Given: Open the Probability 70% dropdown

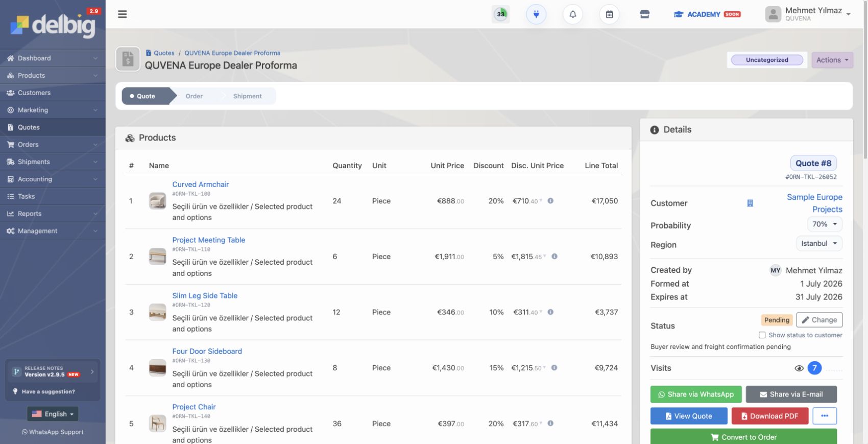Looking at the screenshot, I should click(825, 224).
